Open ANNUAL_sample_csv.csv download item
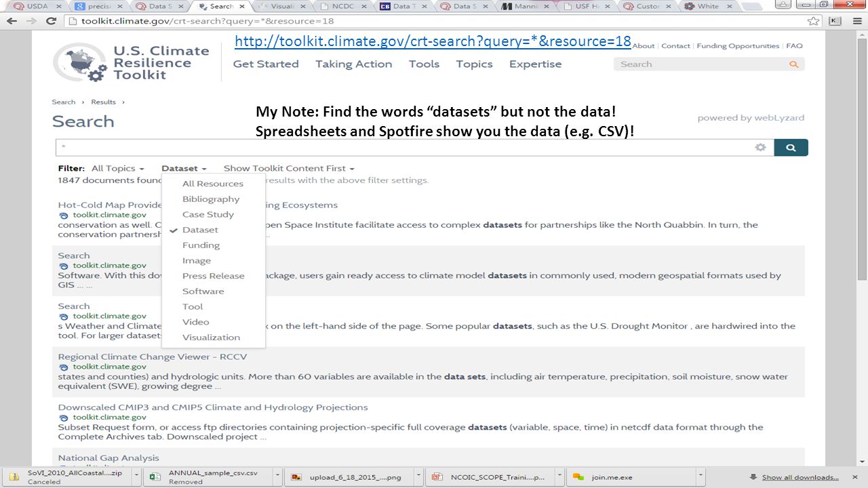868x488 pixels. (x=207, y=477)
